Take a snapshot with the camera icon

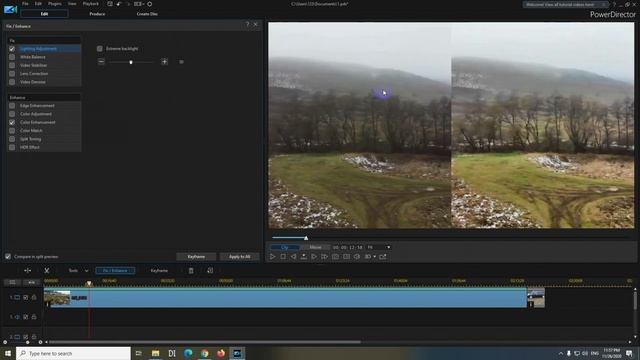(335, 257)
